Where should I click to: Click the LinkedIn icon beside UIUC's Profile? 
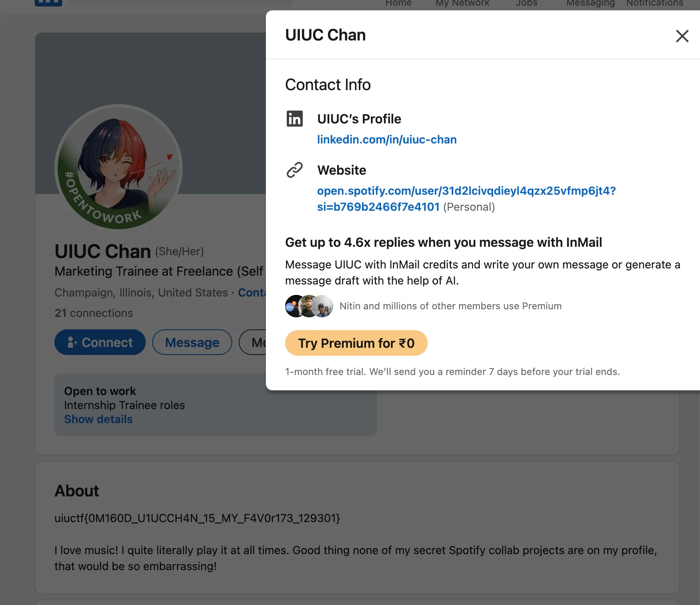coord(295,119)
